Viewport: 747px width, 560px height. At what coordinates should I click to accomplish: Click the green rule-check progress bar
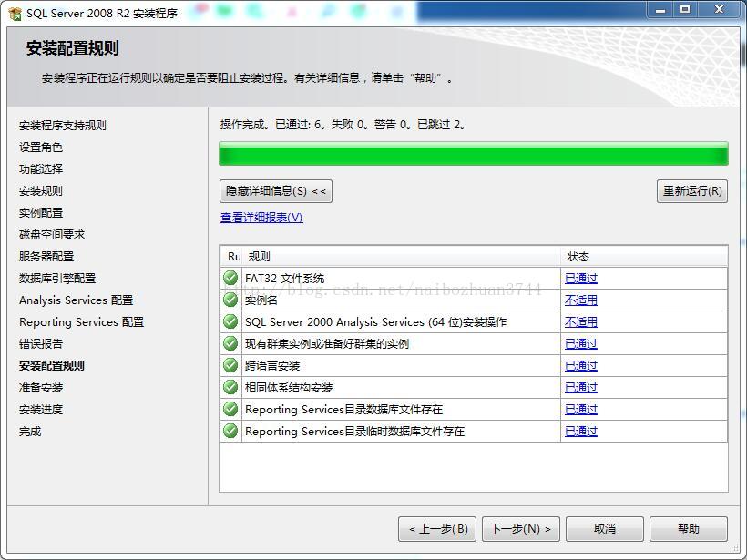pyautogui.click(x=474, y=153)
